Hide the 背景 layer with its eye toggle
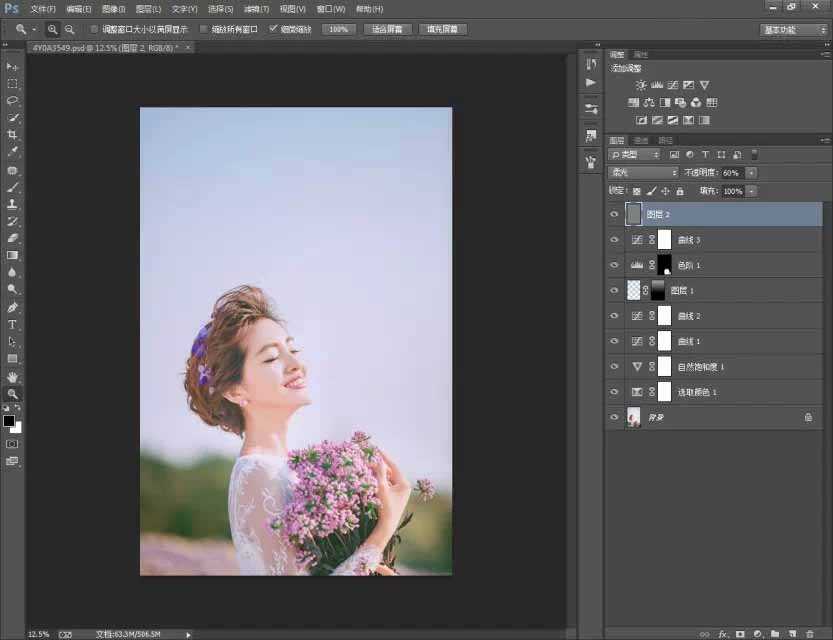 click(x=615, y=416)
